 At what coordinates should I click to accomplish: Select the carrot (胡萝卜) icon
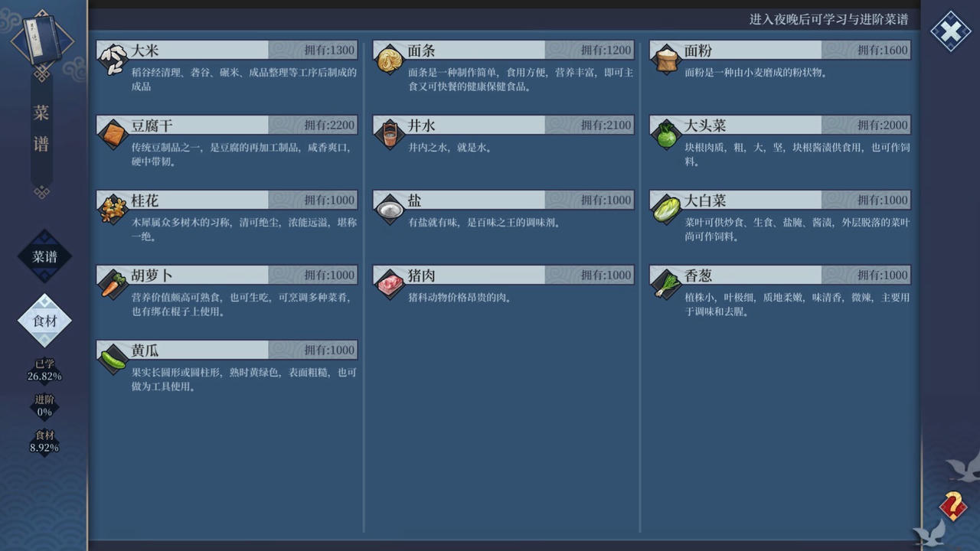click(113, 284)
